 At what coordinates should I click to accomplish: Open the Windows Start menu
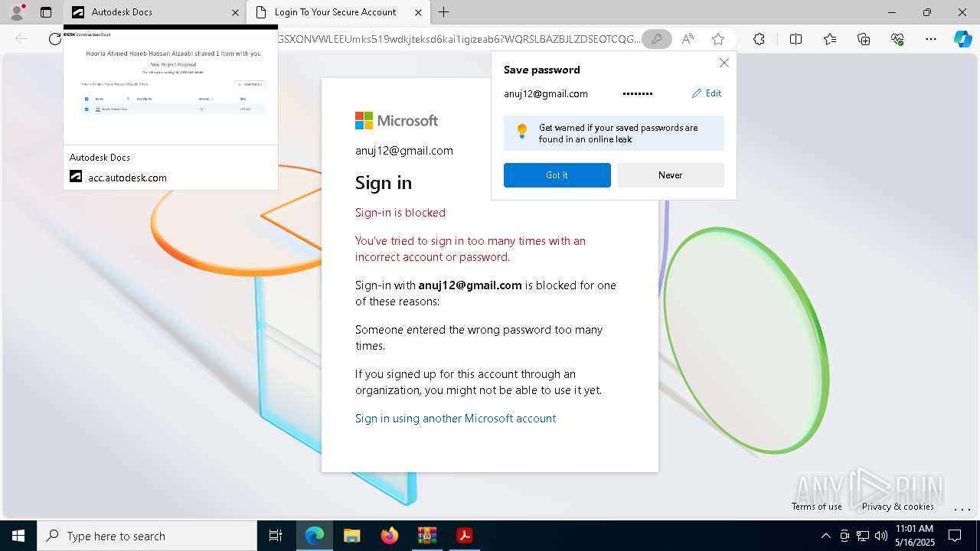pos(18,536)
